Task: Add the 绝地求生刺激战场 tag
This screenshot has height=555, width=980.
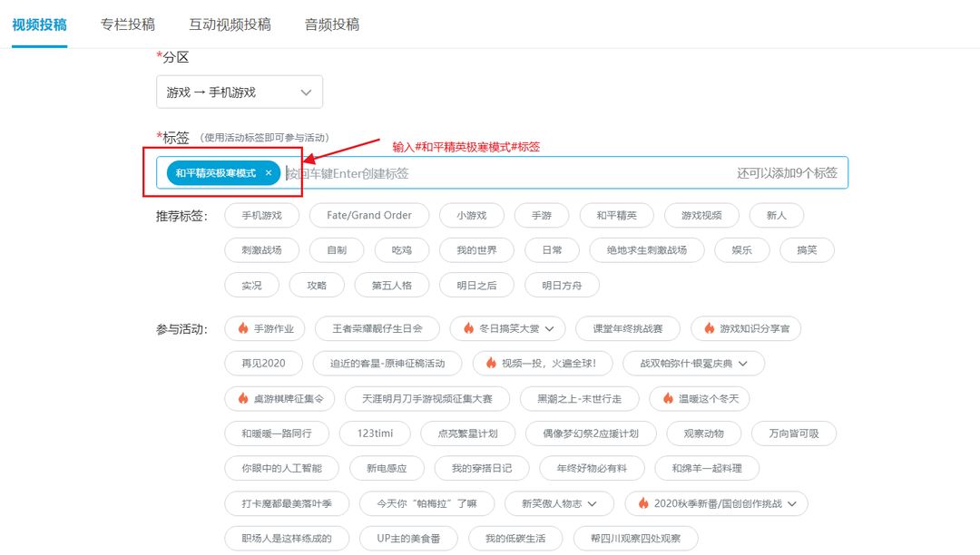Action: pos(647,250)
